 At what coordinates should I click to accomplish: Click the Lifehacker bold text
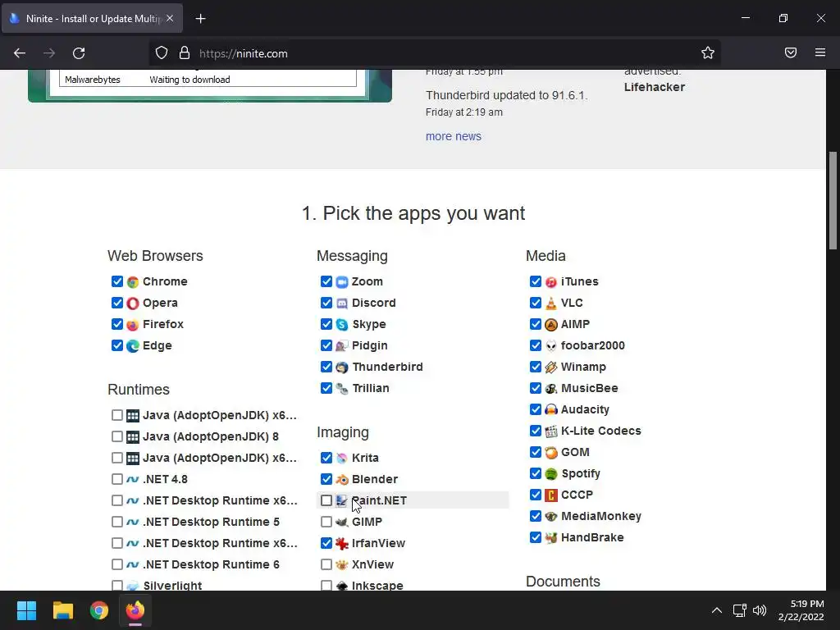[654, 87]
